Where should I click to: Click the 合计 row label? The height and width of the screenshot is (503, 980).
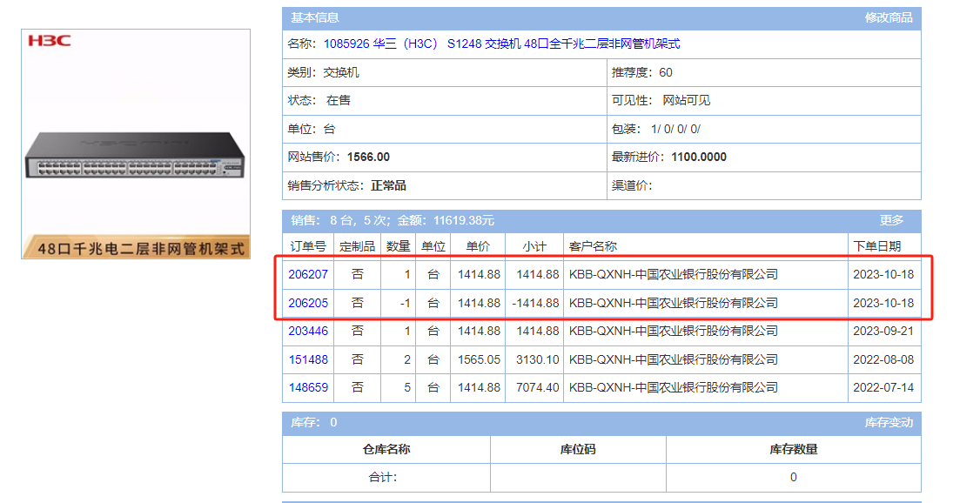click(382, 478)
